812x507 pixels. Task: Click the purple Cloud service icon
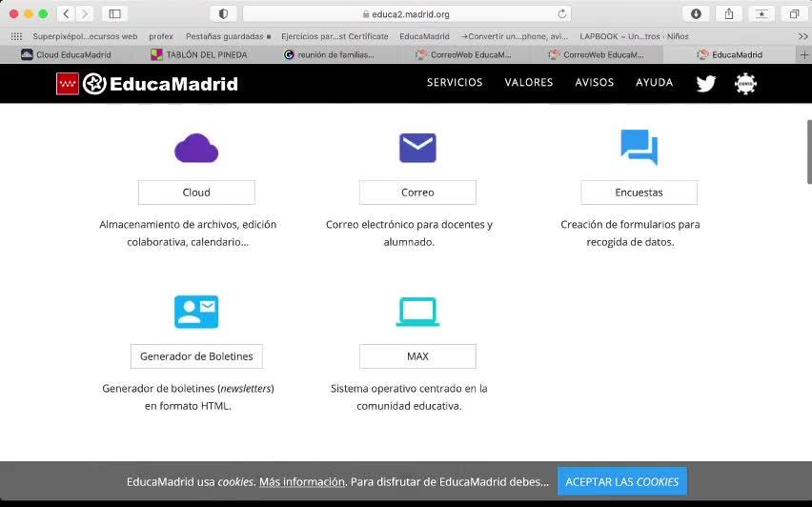pyautogui.click(x=196, y=149)
